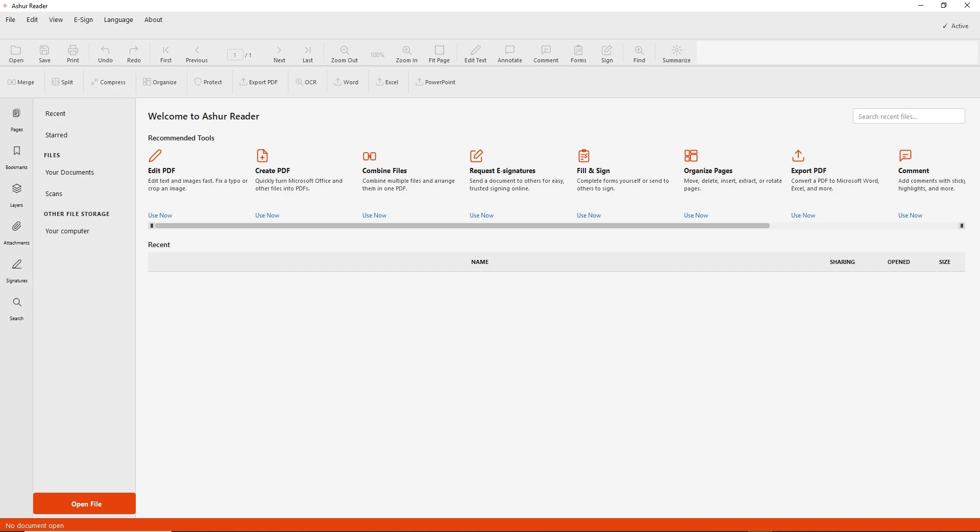Convert to Word via toolbar
The height and width of the screenshot is (532, 980).
click(x=347, y=82)
